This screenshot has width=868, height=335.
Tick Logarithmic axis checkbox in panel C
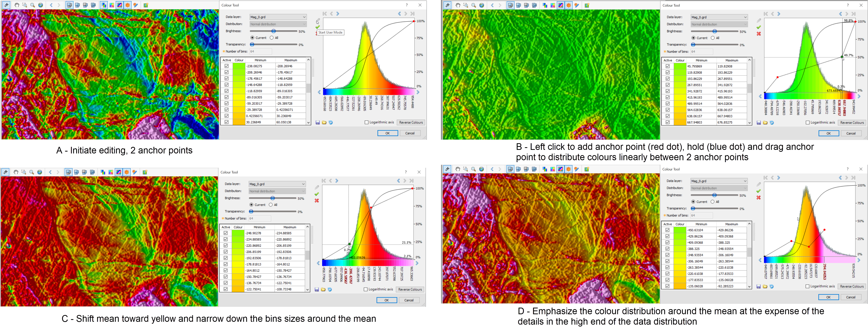[366, 290]
